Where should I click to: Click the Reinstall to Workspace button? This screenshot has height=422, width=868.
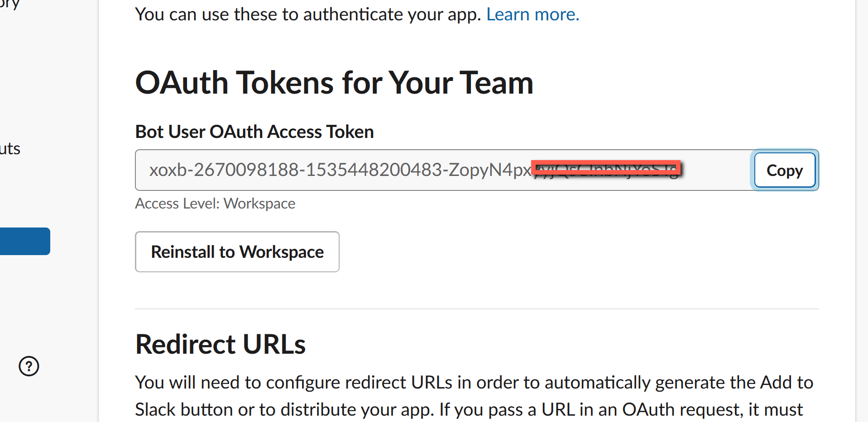[237, 251]
